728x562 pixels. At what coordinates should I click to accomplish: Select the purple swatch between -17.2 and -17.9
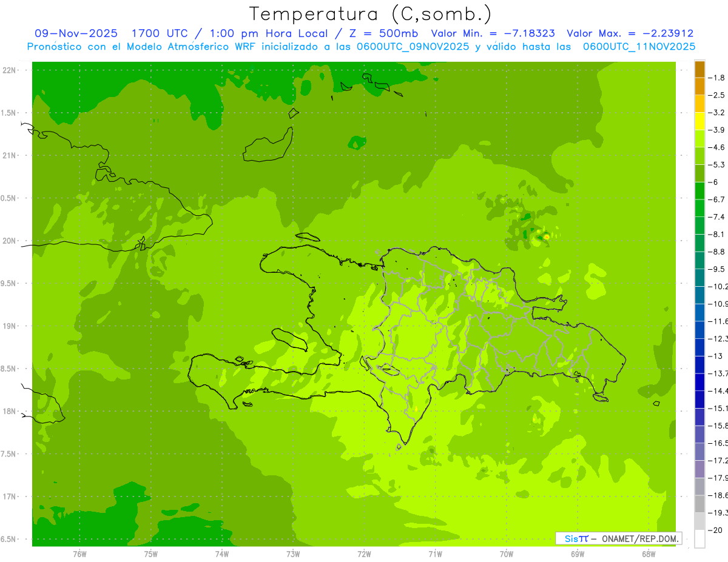coord(699,469)
